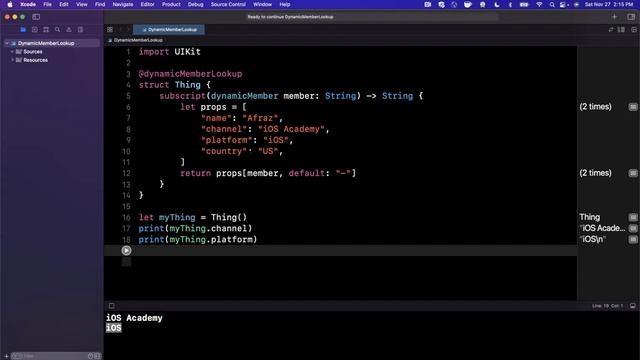Select the Source Control navigator icon

coord(35,30)
